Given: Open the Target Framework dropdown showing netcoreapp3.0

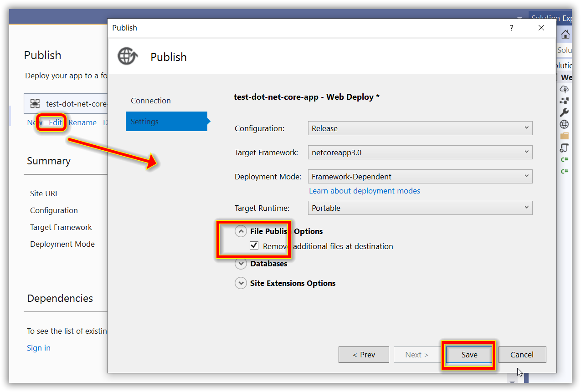Looking at the screenshot, I should 420,153.
